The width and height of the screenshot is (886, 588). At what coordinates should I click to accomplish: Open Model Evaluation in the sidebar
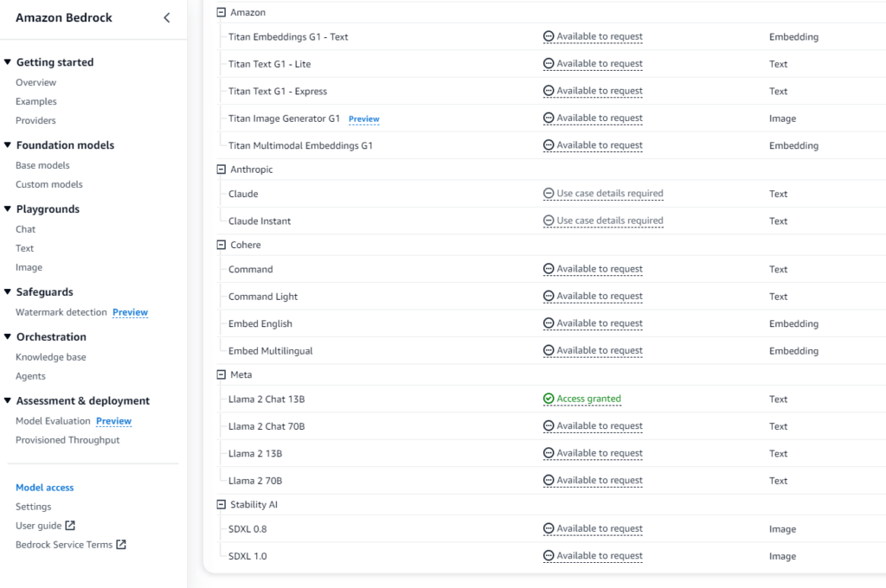click(x=53, y=421)
